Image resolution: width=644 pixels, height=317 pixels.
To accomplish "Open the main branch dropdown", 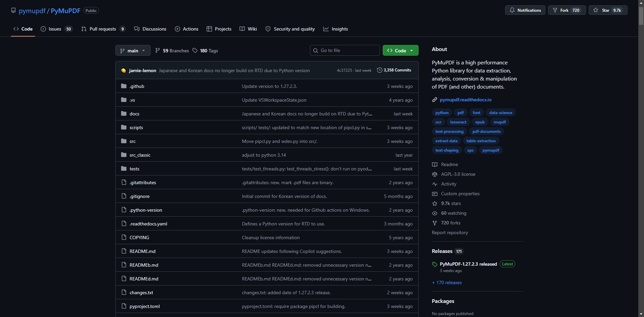I will (133, 51).
